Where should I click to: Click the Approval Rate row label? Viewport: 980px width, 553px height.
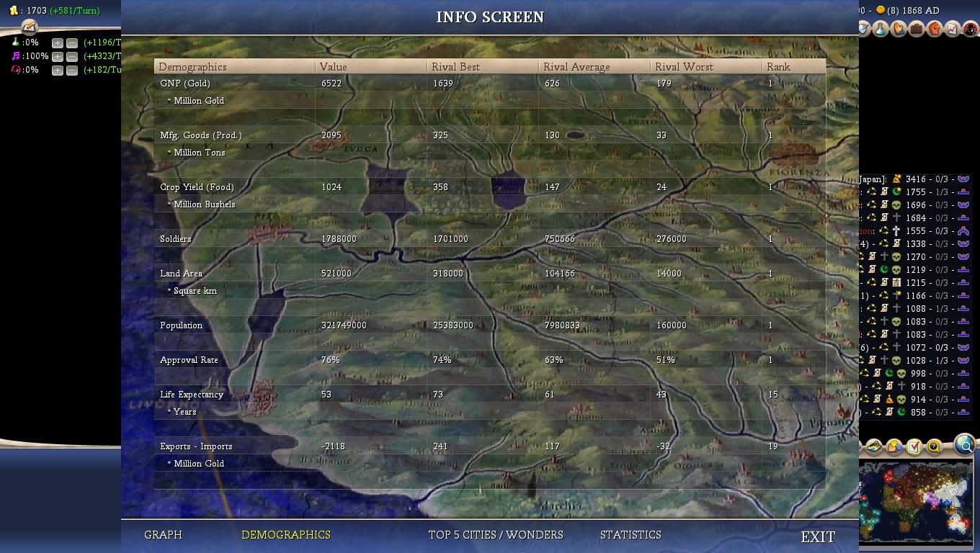tap(189, 360)
